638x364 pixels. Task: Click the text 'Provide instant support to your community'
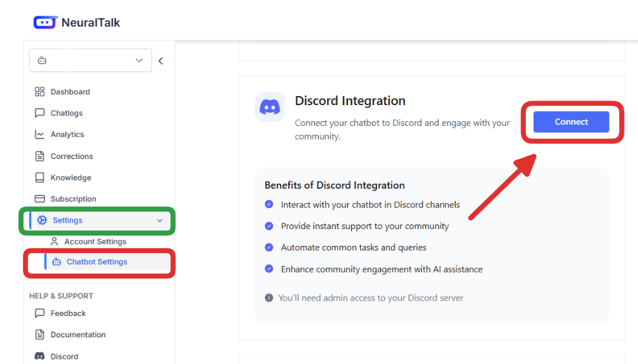(365, 226)
